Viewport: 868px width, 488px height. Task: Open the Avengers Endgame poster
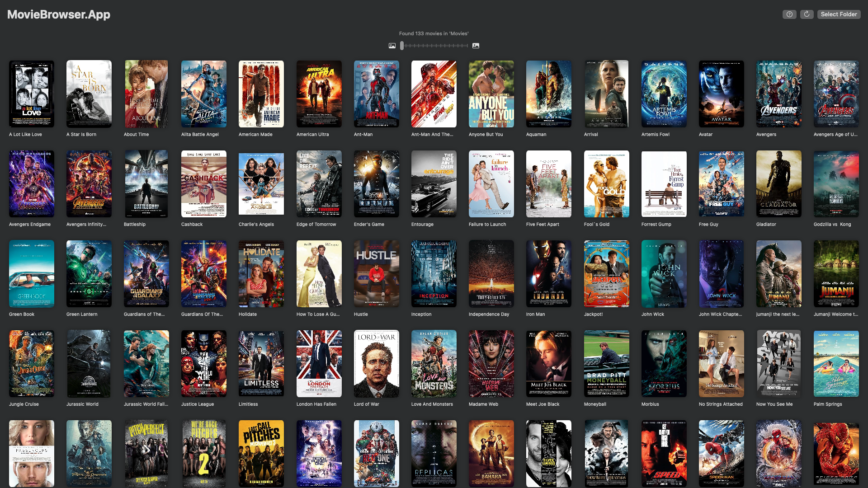click(x=32, y=184)
